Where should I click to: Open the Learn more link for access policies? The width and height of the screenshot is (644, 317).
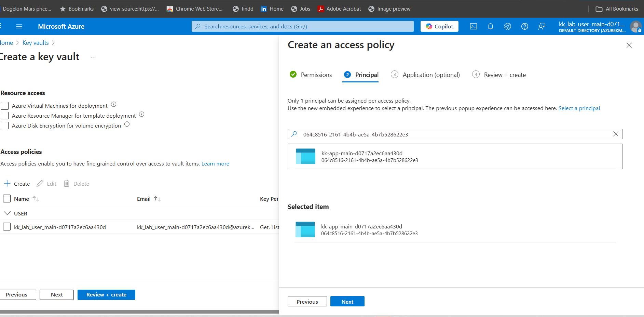(215, 164)
